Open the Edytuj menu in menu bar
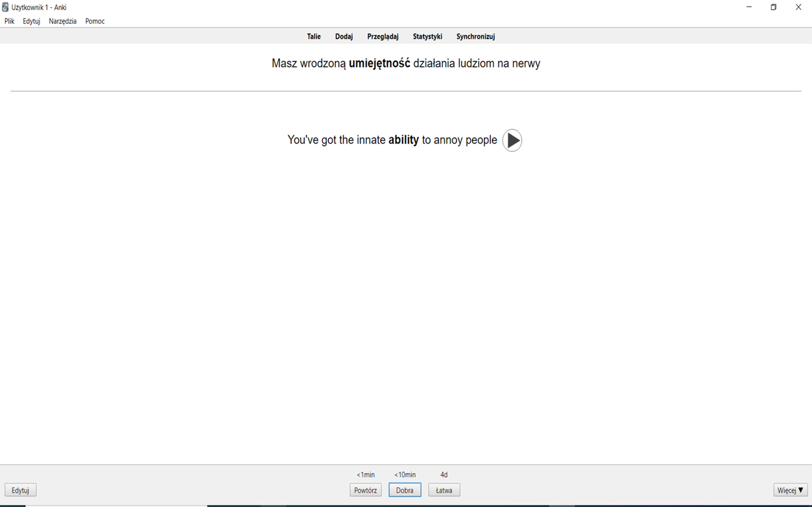 32,21
